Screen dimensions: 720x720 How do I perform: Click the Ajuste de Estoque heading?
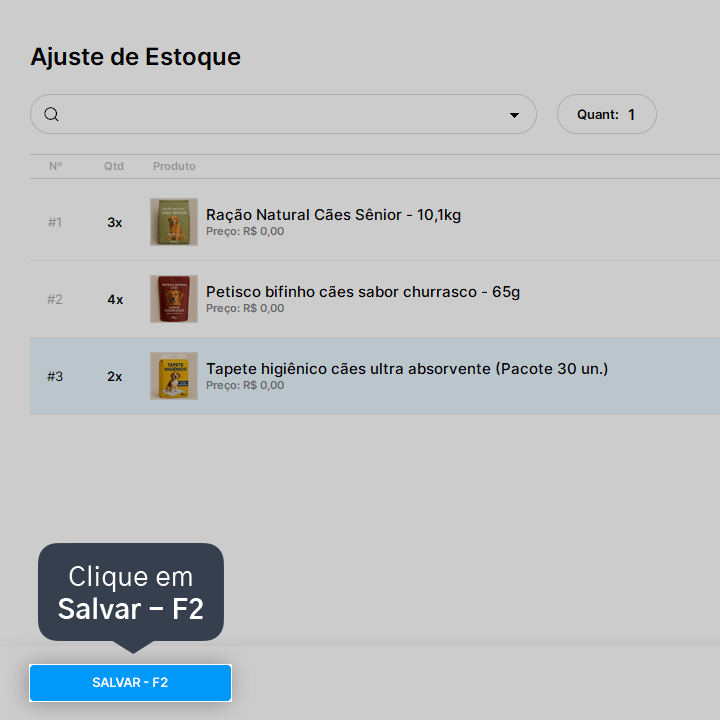(x=135, y=57)
